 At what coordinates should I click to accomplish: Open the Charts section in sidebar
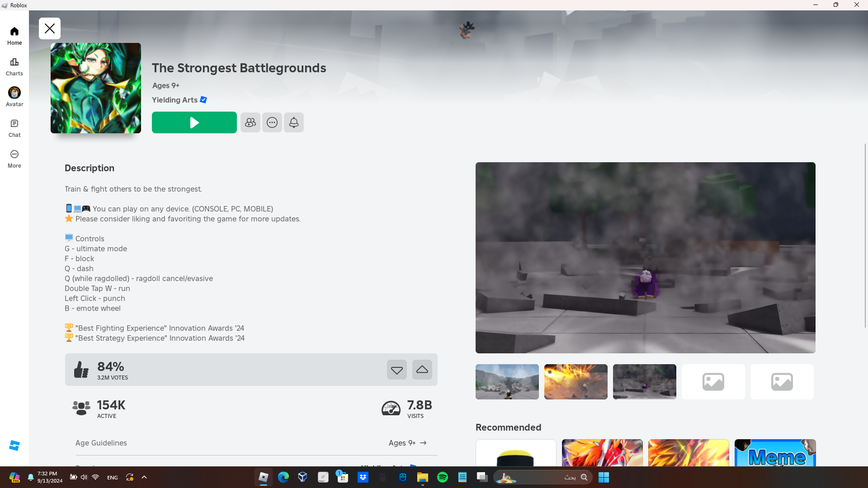(x=14, y=66)
